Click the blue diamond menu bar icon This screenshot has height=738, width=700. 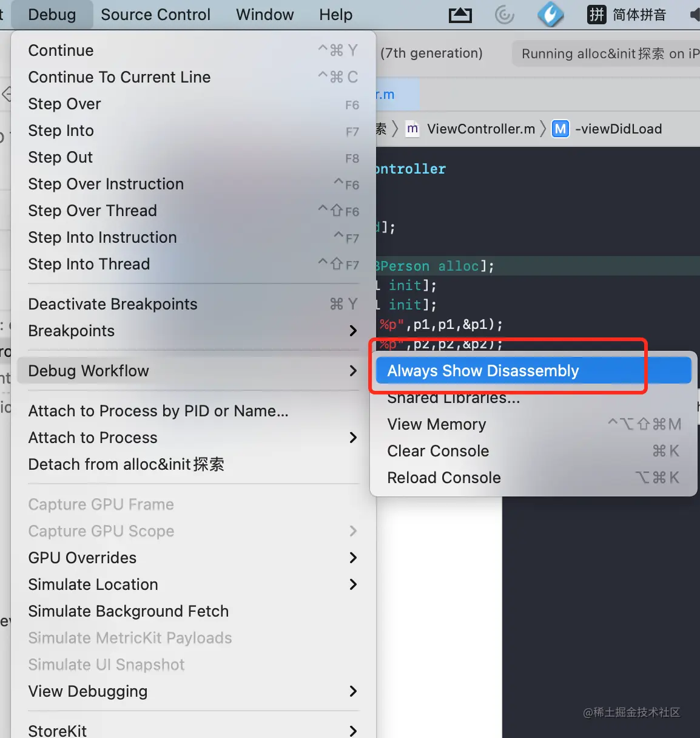click(x=551, y=15)
